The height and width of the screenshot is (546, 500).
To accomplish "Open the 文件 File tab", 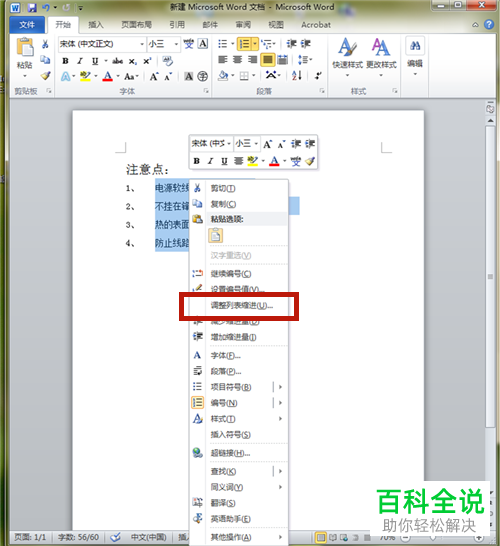I will (27, 25).
